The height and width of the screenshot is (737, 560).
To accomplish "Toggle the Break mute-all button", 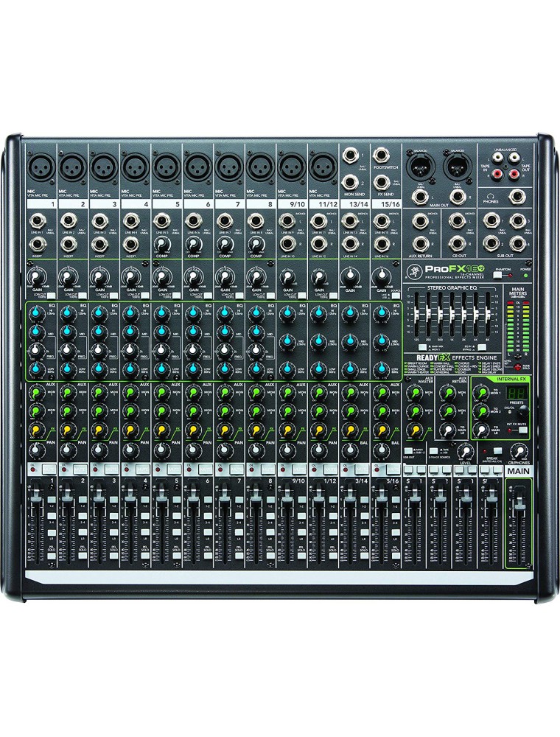I will [497, 451].
